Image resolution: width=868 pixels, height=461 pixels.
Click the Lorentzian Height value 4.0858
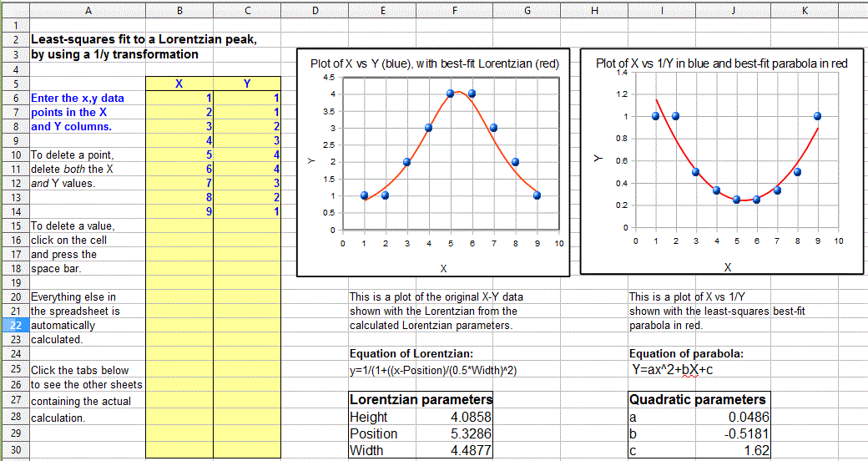[x=455, y=417]
